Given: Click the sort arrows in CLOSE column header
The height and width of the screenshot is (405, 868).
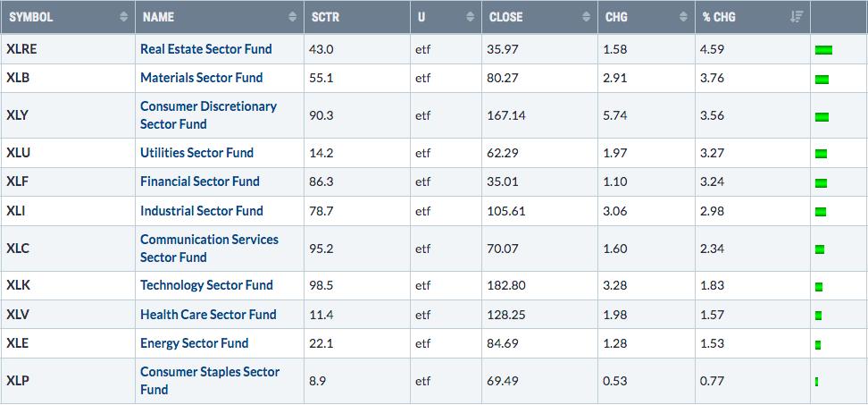Looking at the screenshot, I should coord(586,17).
